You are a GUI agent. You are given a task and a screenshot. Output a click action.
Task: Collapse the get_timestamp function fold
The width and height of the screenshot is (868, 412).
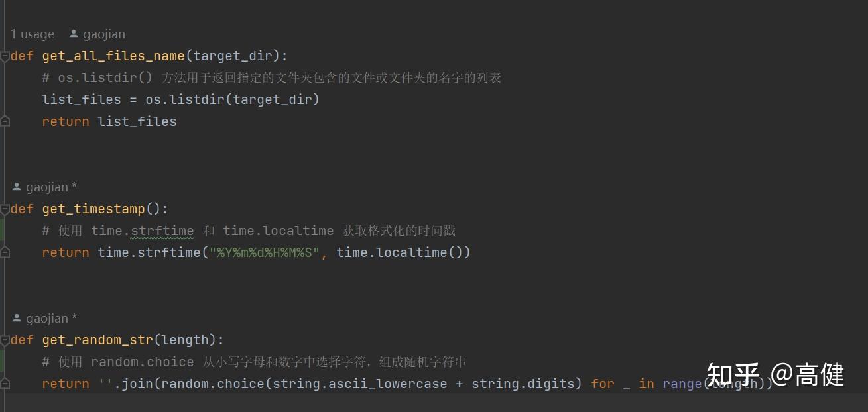[x=5, y=209]
